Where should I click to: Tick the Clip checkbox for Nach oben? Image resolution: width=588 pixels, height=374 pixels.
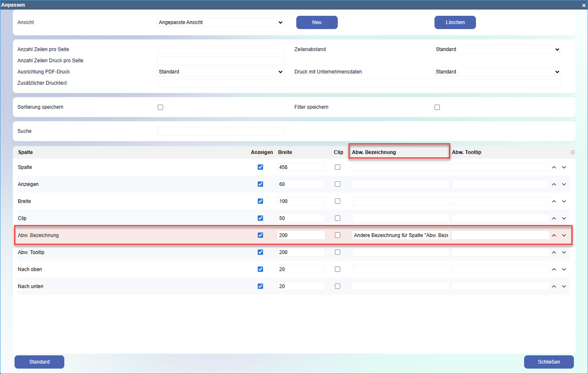(x=337, y=269)
